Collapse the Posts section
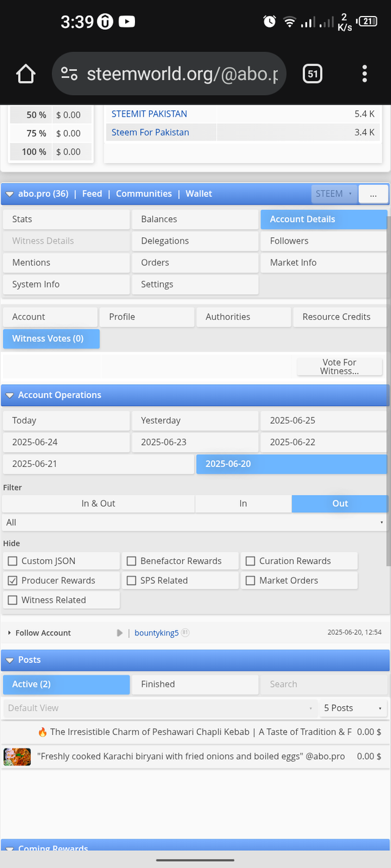The height and width of the screenshot is (868, 391). point(9,660)
